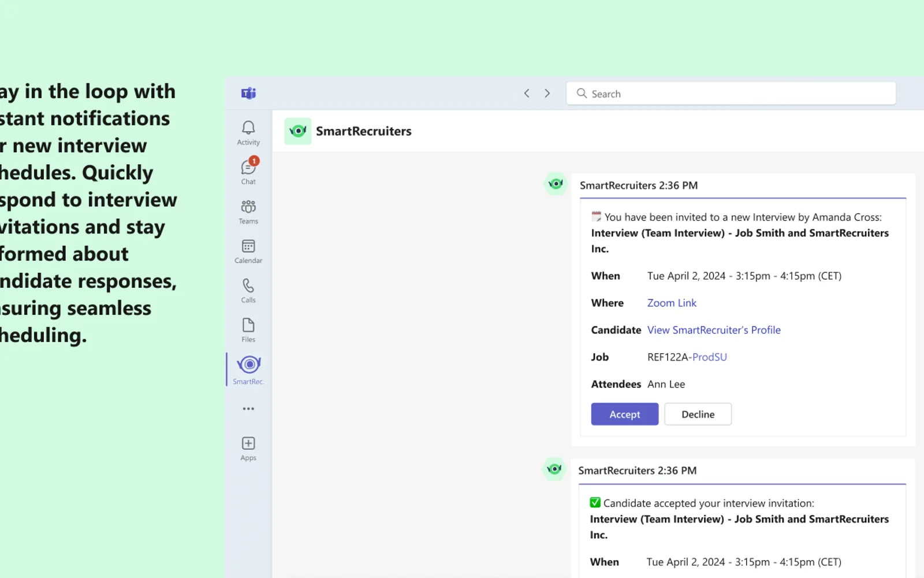Click the SmartRecruiters chat title
Viewport: 924px width, 578px height.
(364, 131)
